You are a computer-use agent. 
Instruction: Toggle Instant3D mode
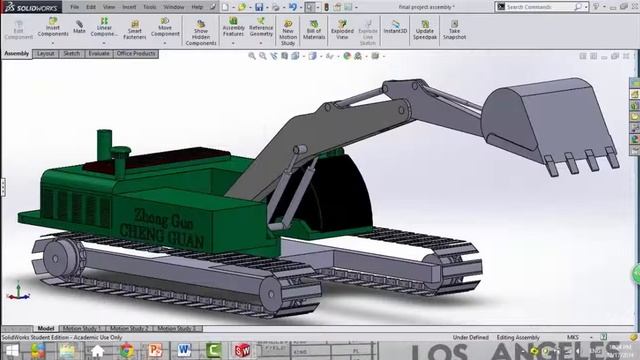click(396, 27)
